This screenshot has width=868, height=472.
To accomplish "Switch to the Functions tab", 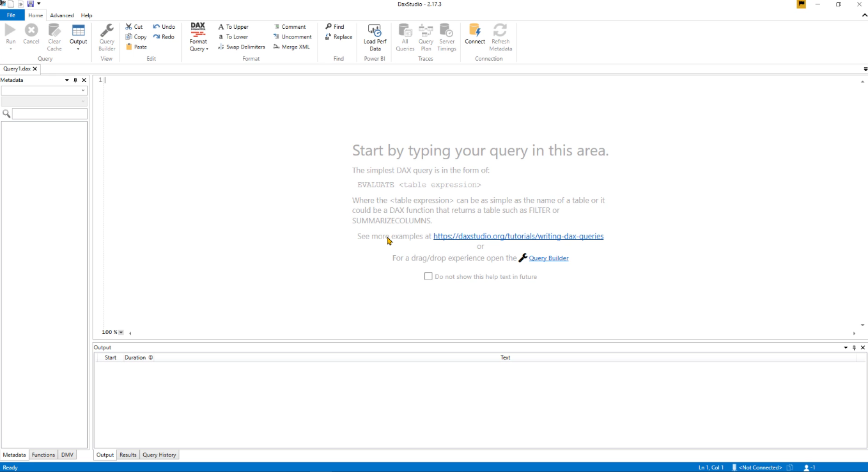I will [x=43, y=455].
